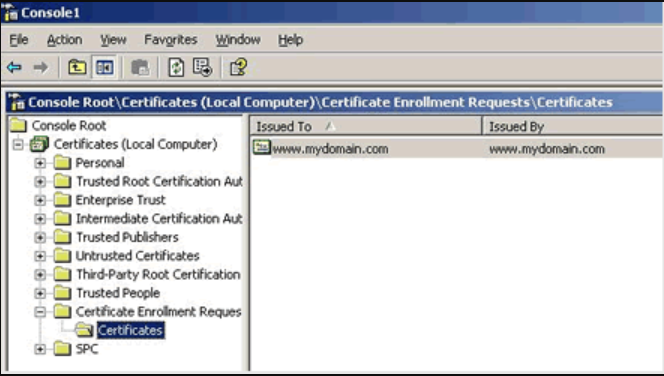Click the child window title icon
Screen dimensions: 664x376
(x=17, y=102)
